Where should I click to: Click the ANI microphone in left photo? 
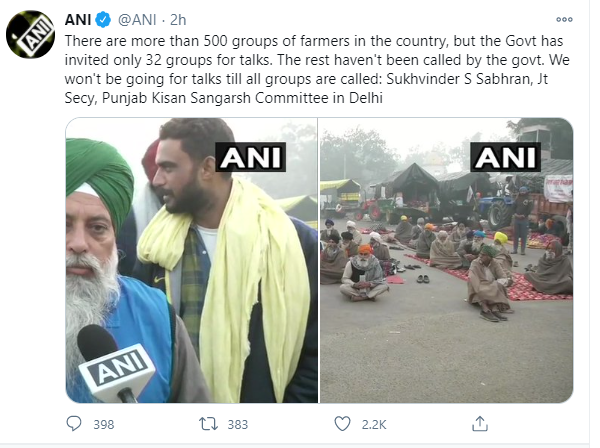pos(112,366)
